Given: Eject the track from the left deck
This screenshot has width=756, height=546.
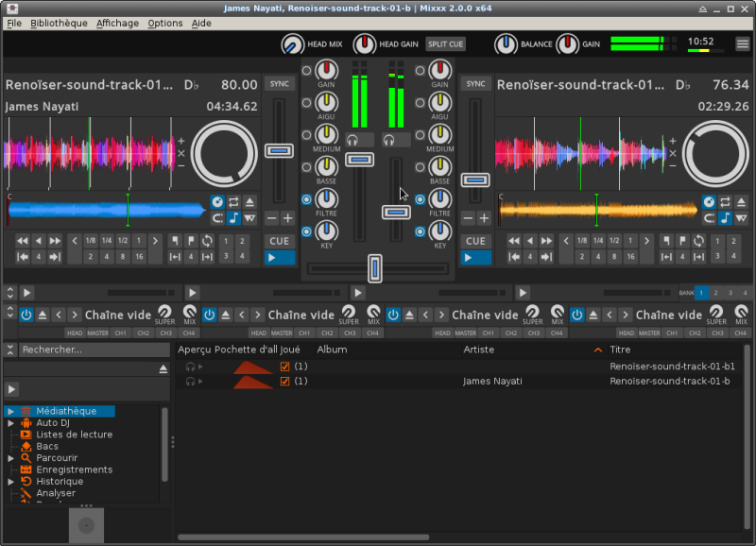Looking at the screenshot, I should pyautogui.click(x=250, y=201).
